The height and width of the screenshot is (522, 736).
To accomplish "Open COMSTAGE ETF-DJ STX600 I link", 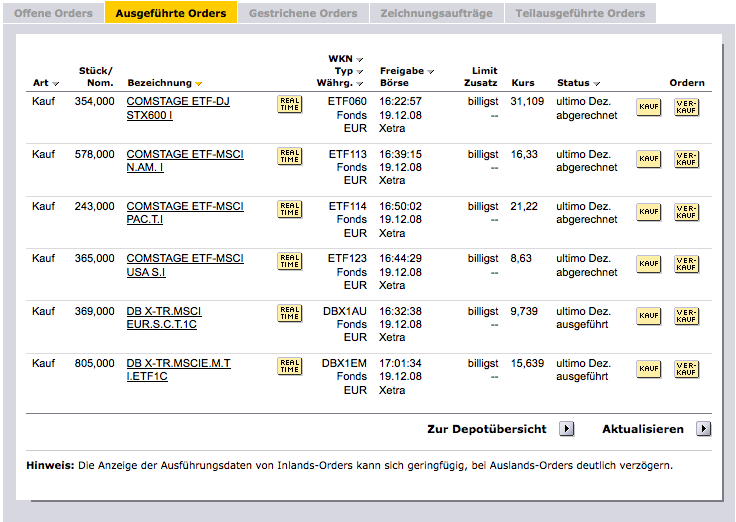I will click(178, 108).
